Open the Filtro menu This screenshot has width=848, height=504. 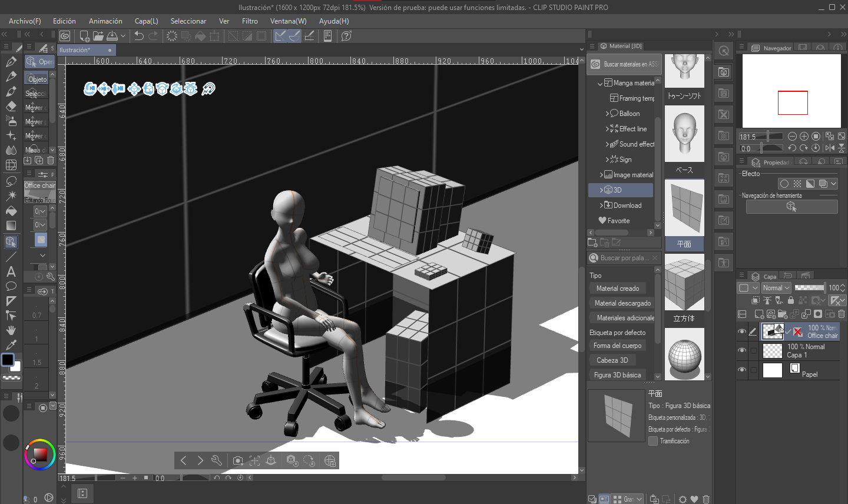(250, 21)
